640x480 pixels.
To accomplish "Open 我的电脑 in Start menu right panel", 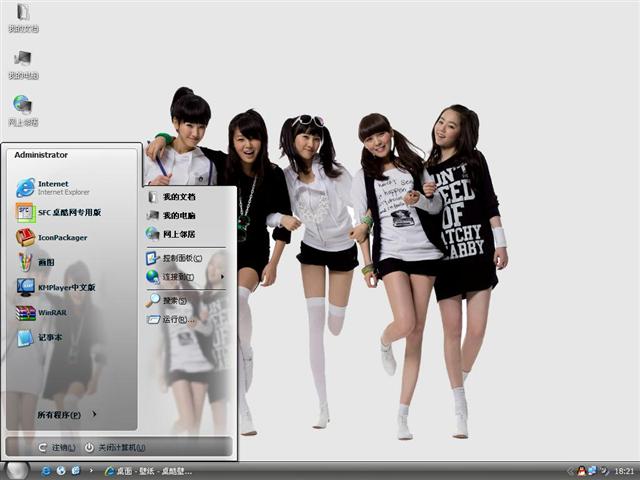I will pyautogui.click(x=178, y=215).
